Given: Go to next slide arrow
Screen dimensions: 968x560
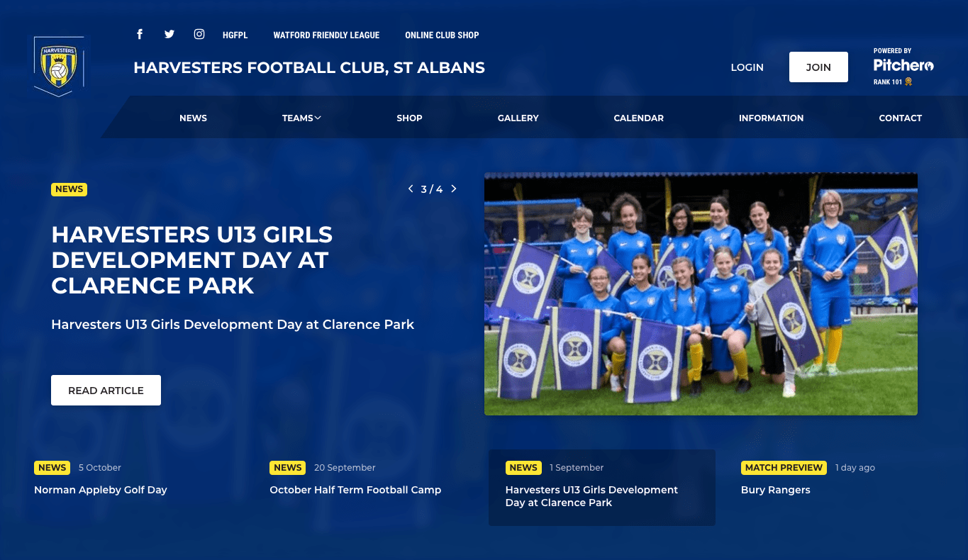Looking at the screenshot, I should pos(454,189).
